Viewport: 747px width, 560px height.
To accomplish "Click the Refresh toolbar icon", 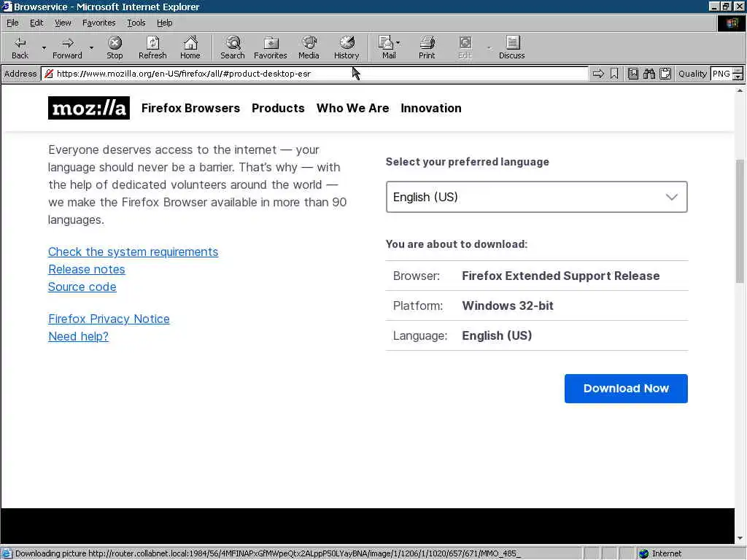I will [152, 47].
